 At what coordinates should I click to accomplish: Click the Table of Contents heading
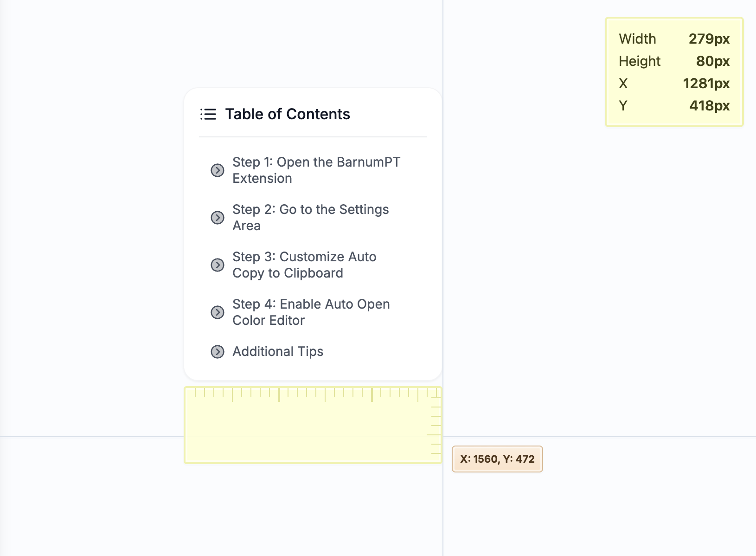(288, 114)
